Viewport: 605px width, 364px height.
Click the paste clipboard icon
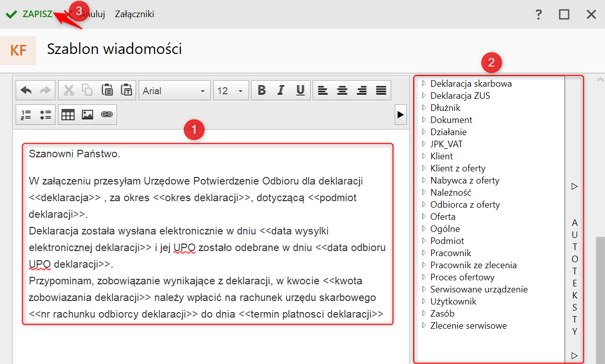point(107,91)
